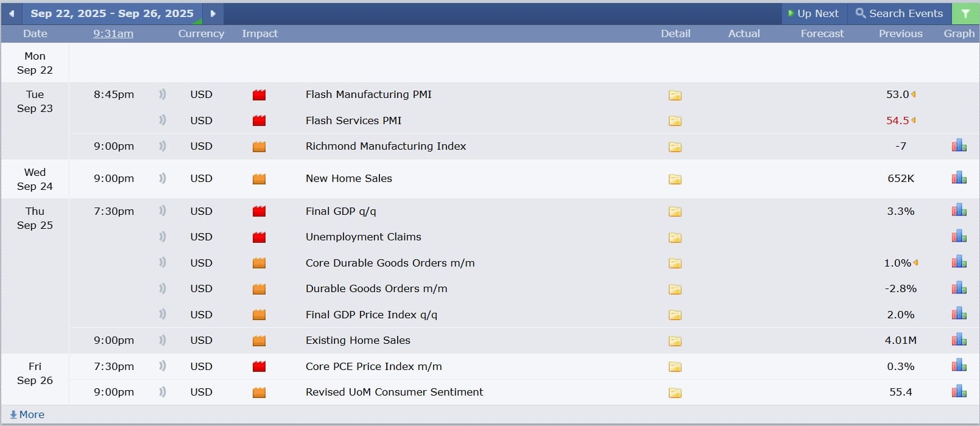Open the date range Sep 22 - Sep 26 picker

pyautogui.click(x=112, y=13)
